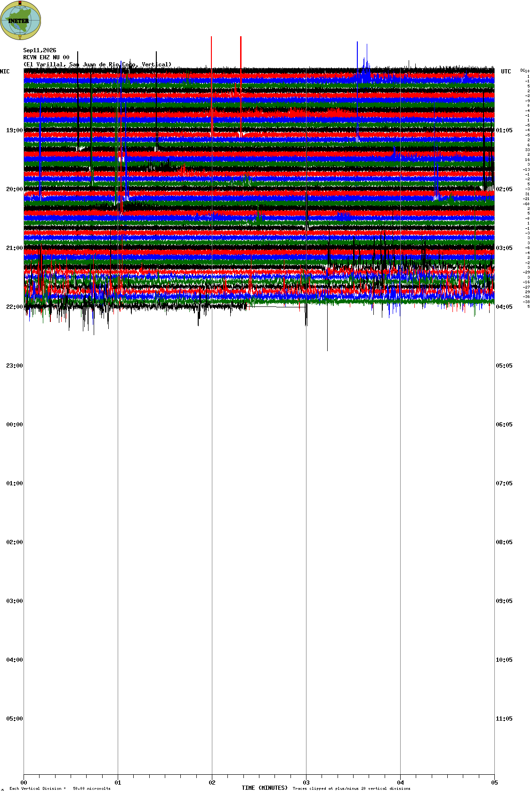Click the Each Vertical Division footnote
This screenshot has width=532, height=795.
(x=60, y=788)
